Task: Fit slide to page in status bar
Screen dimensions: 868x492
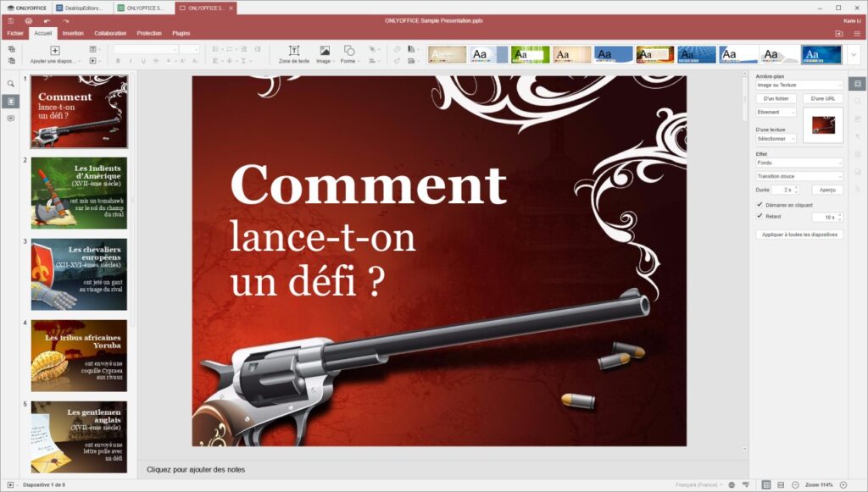Action: point(766,485)
